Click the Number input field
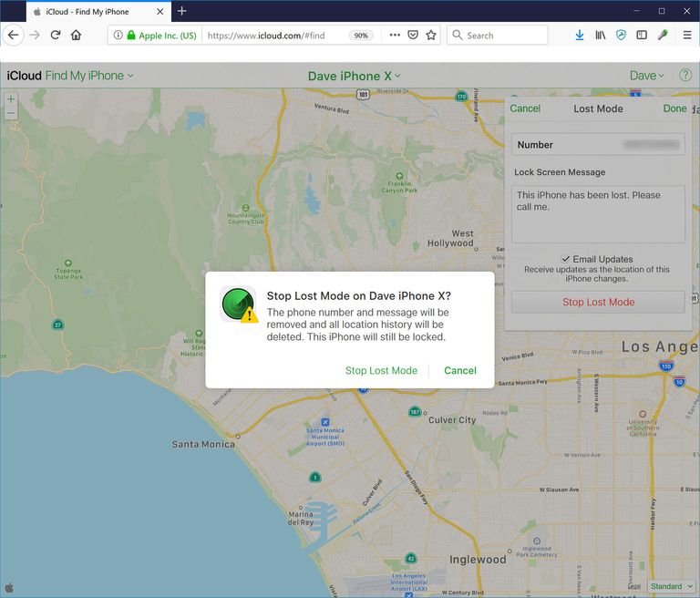The width and height of the screenshot is (700, 598). 598,144
